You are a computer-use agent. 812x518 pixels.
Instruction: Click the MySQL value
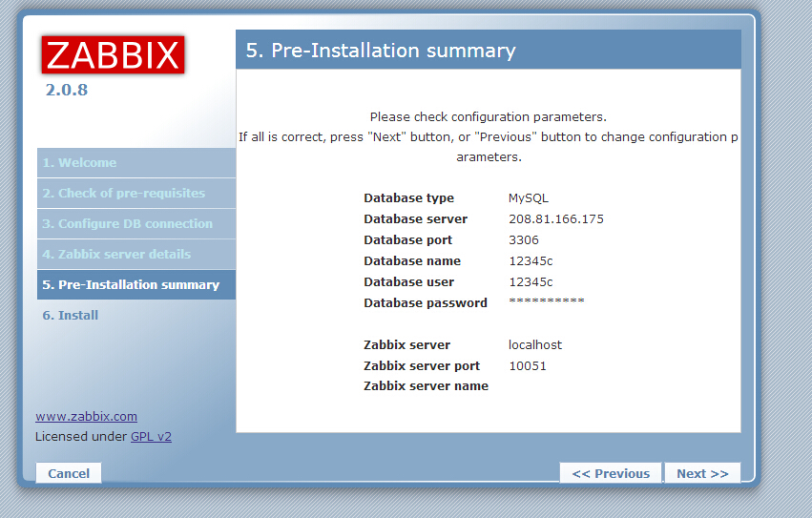tap(529, 197)
